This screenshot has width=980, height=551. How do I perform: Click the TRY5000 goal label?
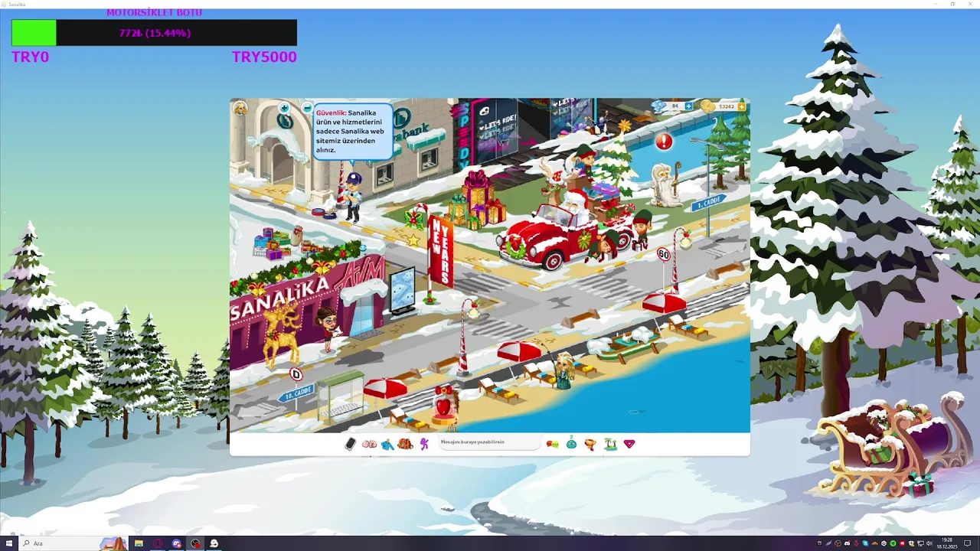coord(264,57)
